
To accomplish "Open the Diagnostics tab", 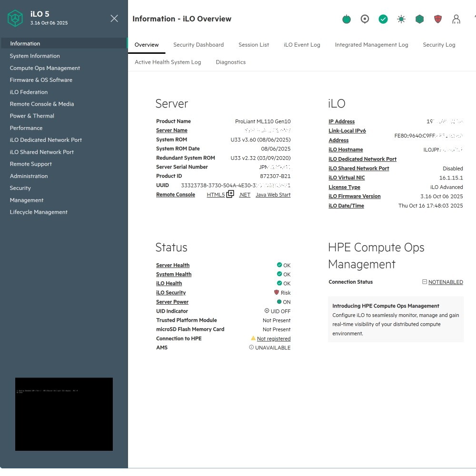I will 230,62.
